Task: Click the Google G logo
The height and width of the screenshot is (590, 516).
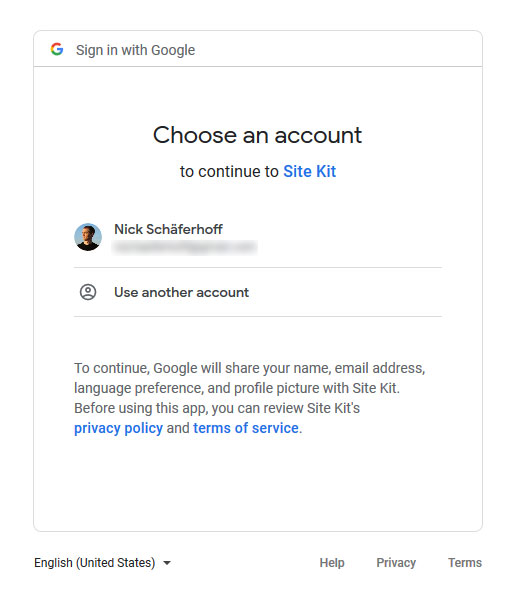Action: point(57,49)
